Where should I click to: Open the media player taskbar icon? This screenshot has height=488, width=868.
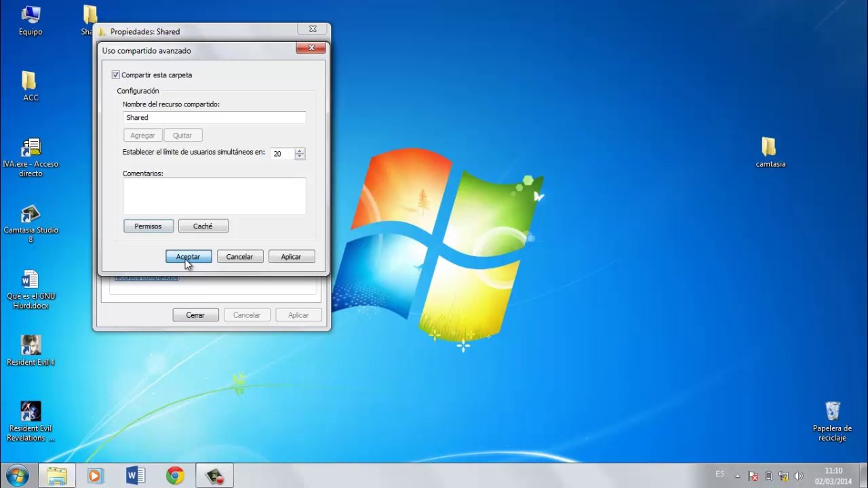click(x=96, y=475)
